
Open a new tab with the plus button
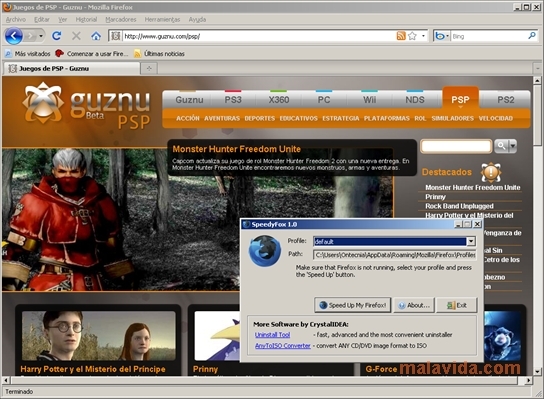[149, 68]
